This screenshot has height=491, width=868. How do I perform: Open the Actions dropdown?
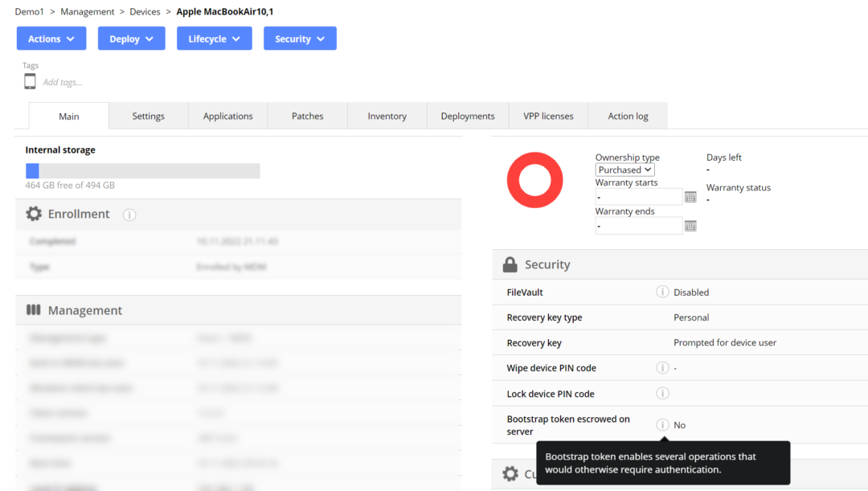click(x=51, y=38)
